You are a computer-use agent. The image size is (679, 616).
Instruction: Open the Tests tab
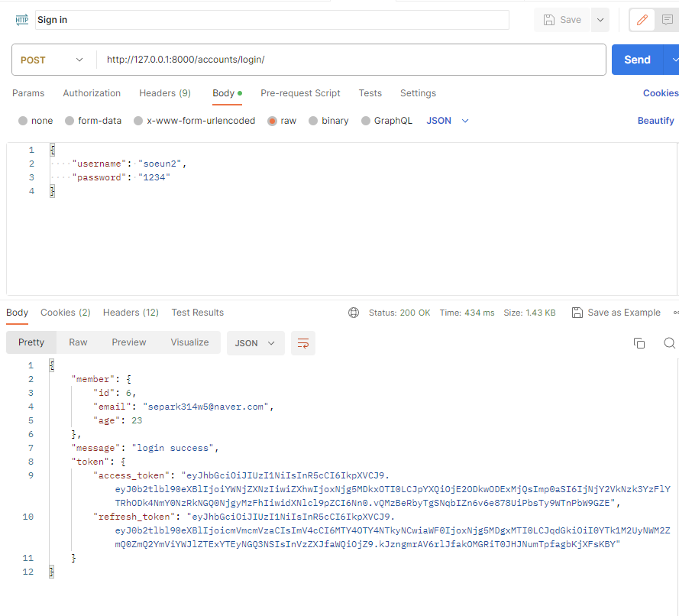pos(370,93)
